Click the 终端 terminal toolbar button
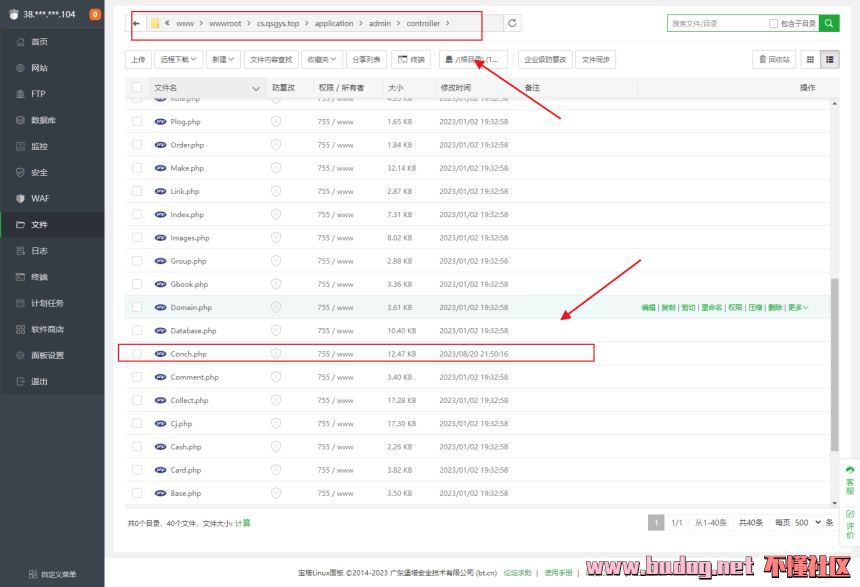This screenshot has height=587, width=860. 411,60
